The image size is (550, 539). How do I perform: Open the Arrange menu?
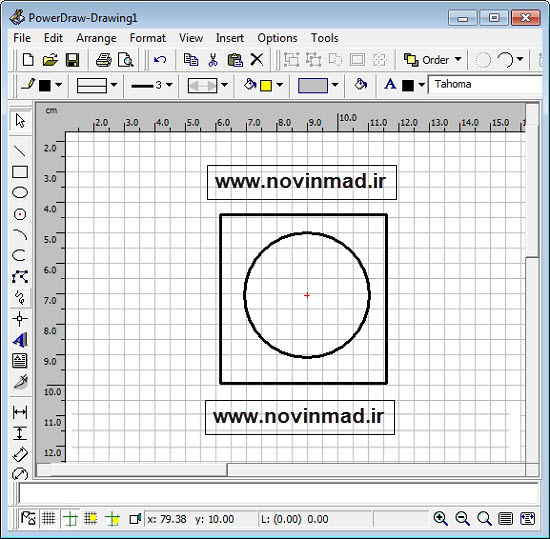(x=96, y=38)
